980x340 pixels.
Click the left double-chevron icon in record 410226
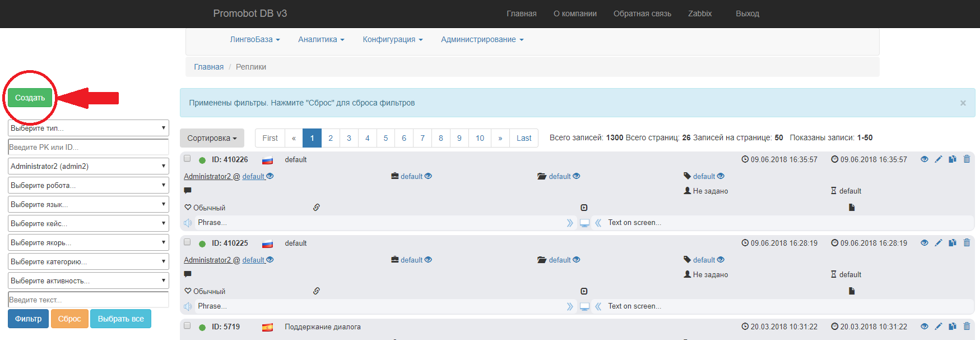pyautogui.click(x=598, y=223)
